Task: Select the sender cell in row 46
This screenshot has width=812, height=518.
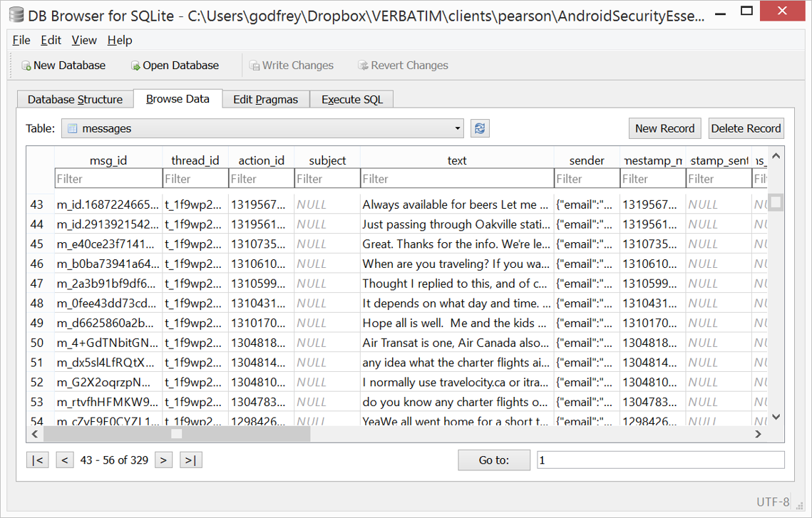Action: (x=587, y=264)
